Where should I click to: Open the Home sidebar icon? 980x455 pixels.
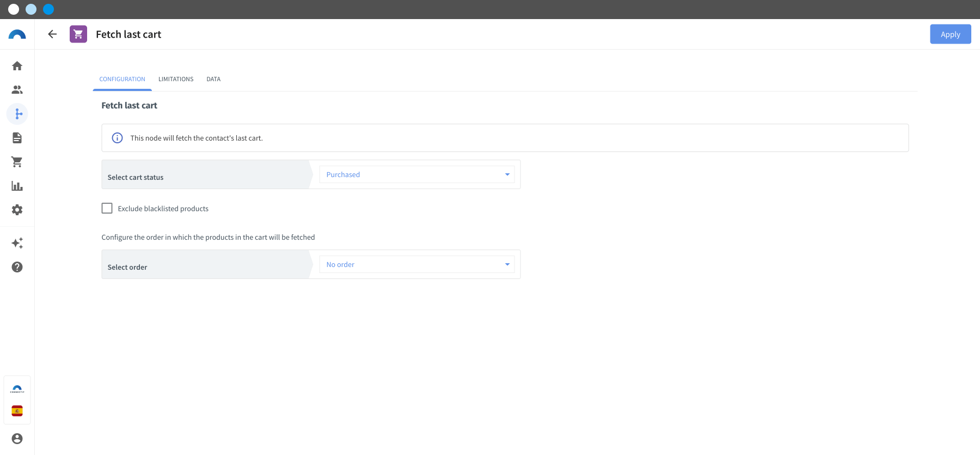pyautogui.click(x=17, y=66)
